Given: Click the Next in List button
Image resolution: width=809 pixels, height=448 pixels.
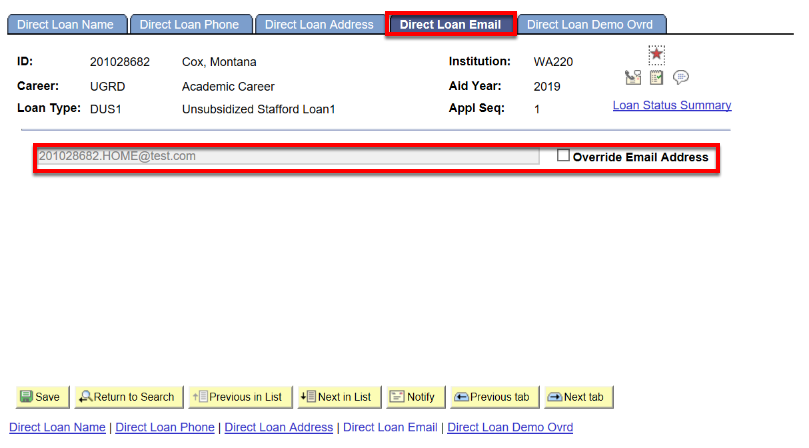Looking at the screenshot, I should coord(339,397).
